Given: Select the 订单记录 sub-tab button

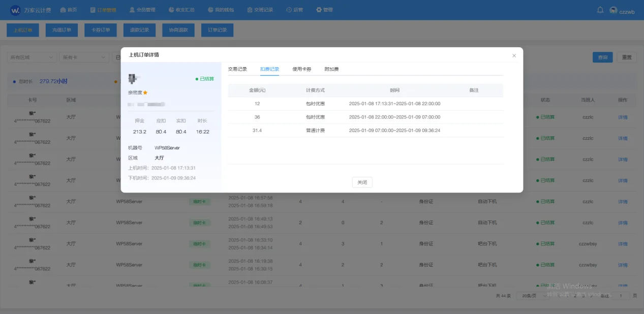Looking at the screenshot, I should coord(218,30).
